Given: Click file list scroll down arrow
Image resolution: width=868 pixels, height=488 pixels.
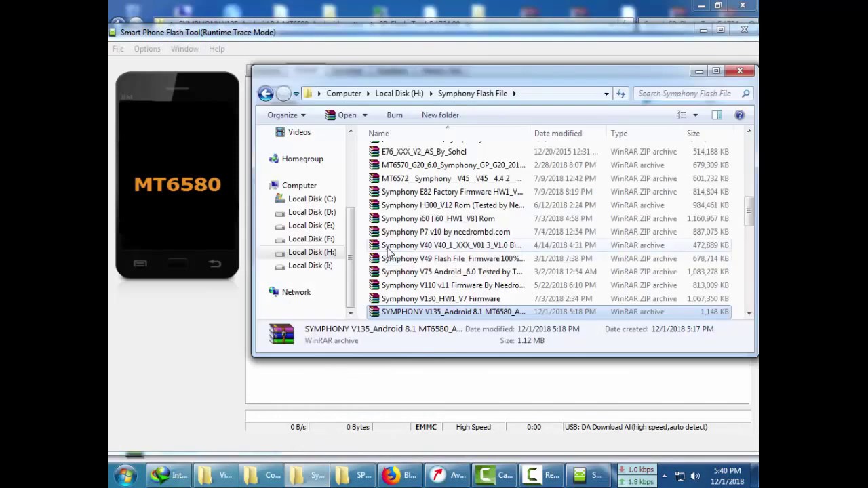Looking at the screenshot, I should [x=749, y=313].
